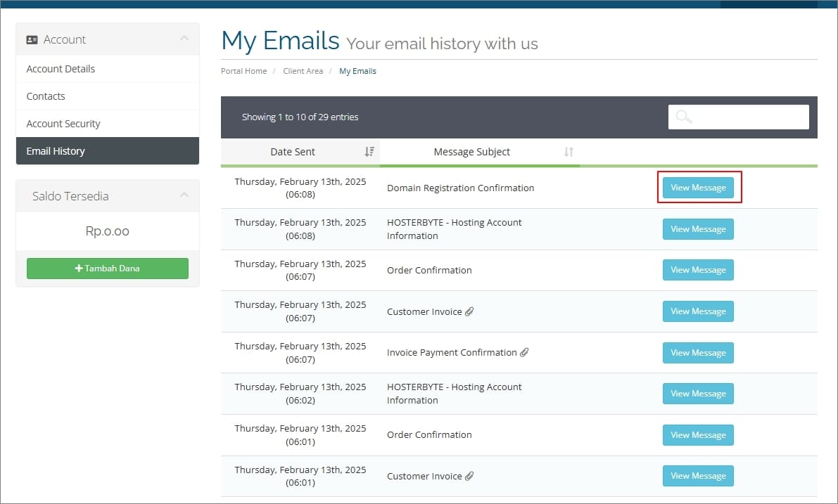
Task: View the Domain Registration Confirmation message
Action: pyautogui.click(x=698, y=188)
